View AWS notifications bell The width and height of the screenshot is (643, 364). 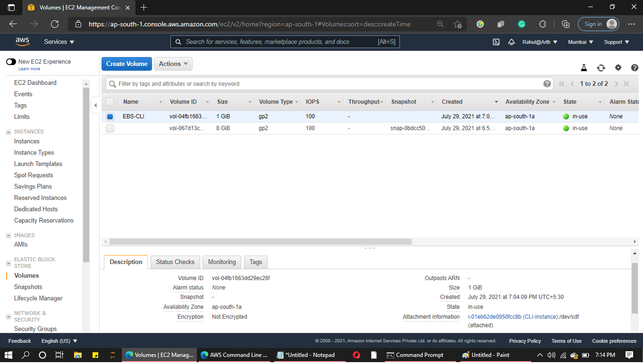(x=511, y=42)
